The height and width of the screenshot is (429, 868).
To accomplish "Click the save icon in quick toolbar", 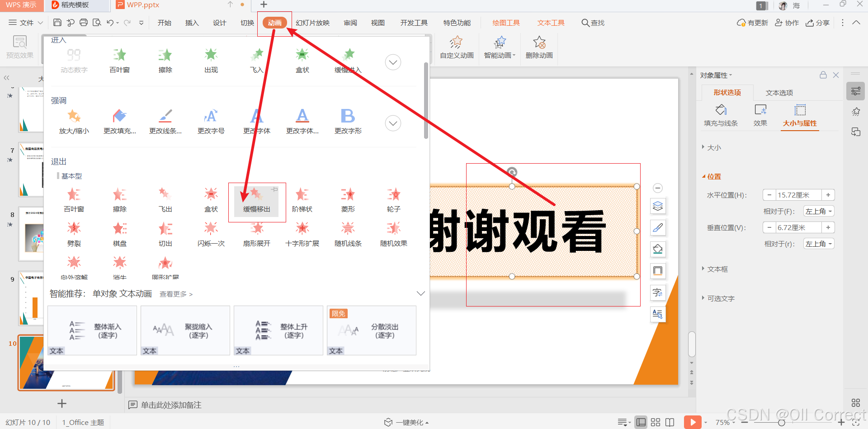I will [x=57, y=23].
